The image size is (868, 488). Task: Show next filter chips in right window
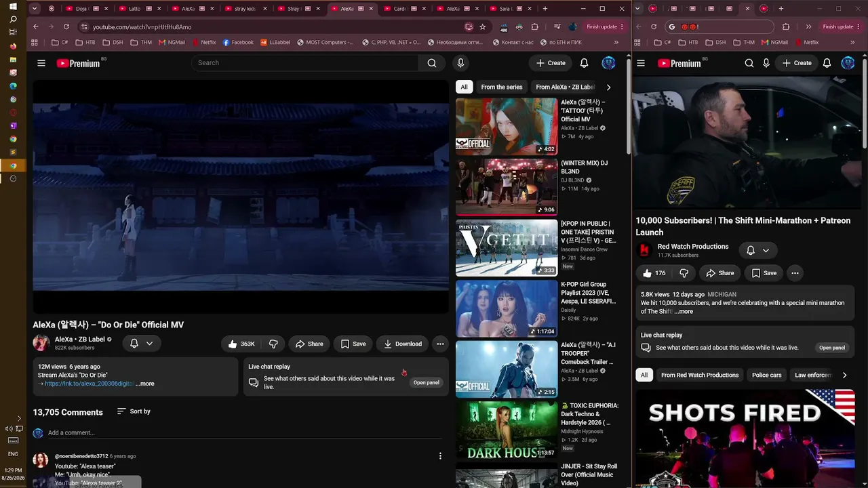844,375
